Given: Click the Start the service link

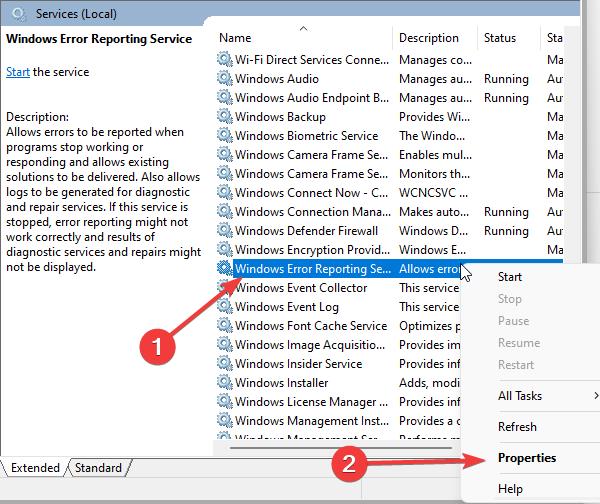Looking at the screenshot, I should click(18, 72).
